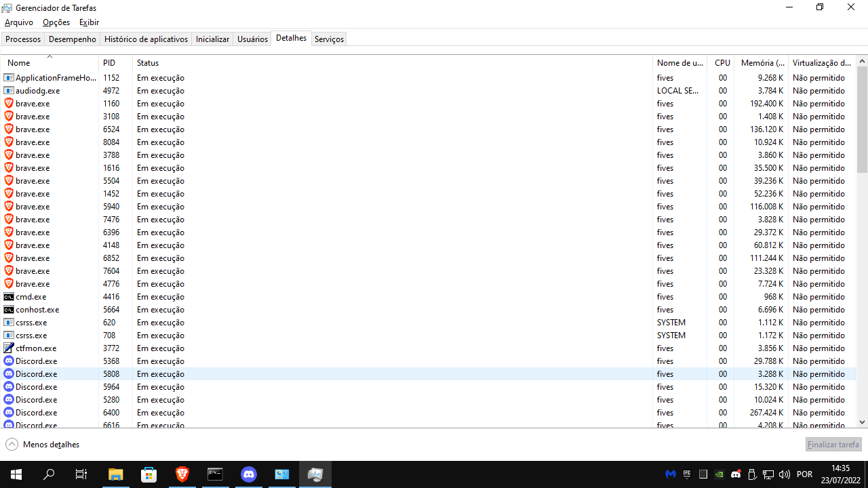The image size is (868, 488).
Task: Click the LOCAL SE... user name cell
Action: pos(678,91)
